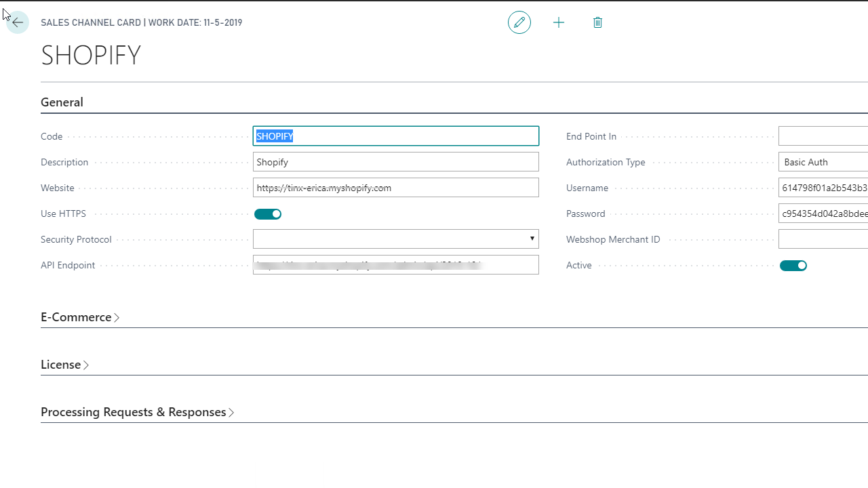Open the Authorization Type combo box
This screenshot has height=488, width=868.
(x=823, y=162)
